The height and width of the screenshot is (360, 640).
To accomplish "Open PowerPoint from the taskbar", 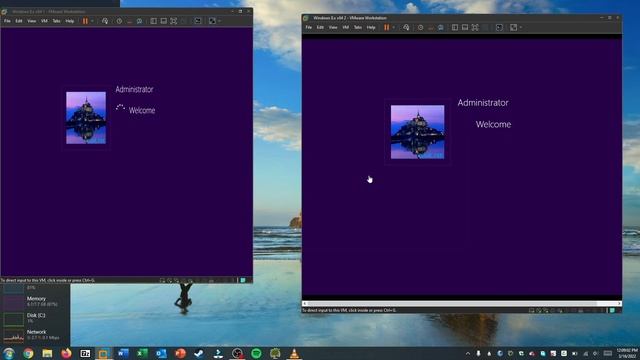I will tap(180, 353).
